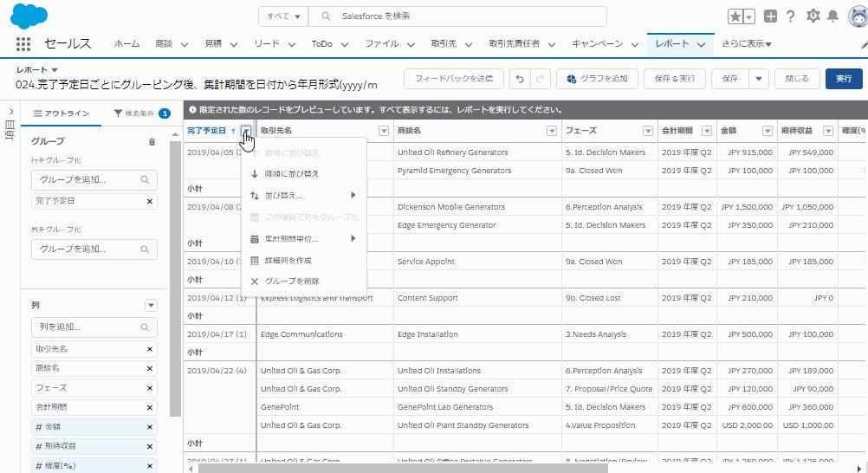Image resolution: width=868 pixels, height=473 pixels.
Task: Open 会計期間 column header dropdown
Action: [707, 131]
